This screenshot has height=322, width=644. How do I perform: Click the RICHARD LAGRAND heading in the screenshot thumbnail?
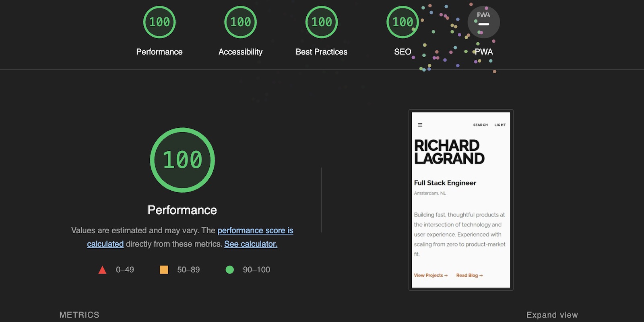[449, 152]
